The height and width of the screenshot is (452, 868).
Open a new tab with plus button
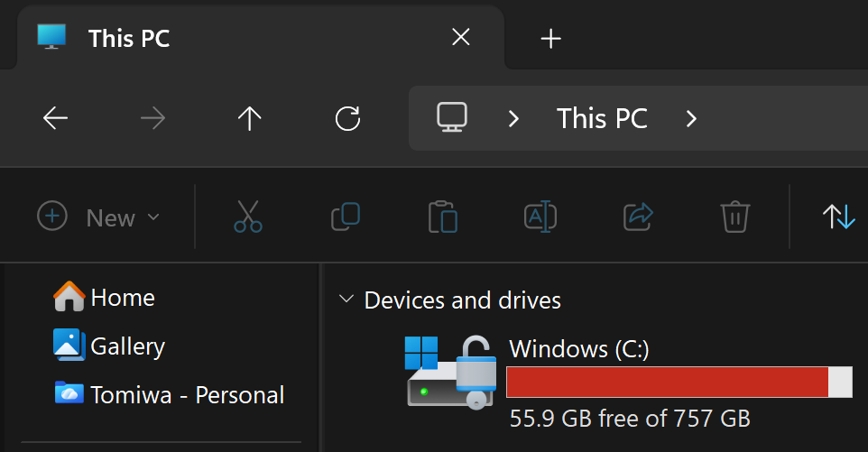550,38
